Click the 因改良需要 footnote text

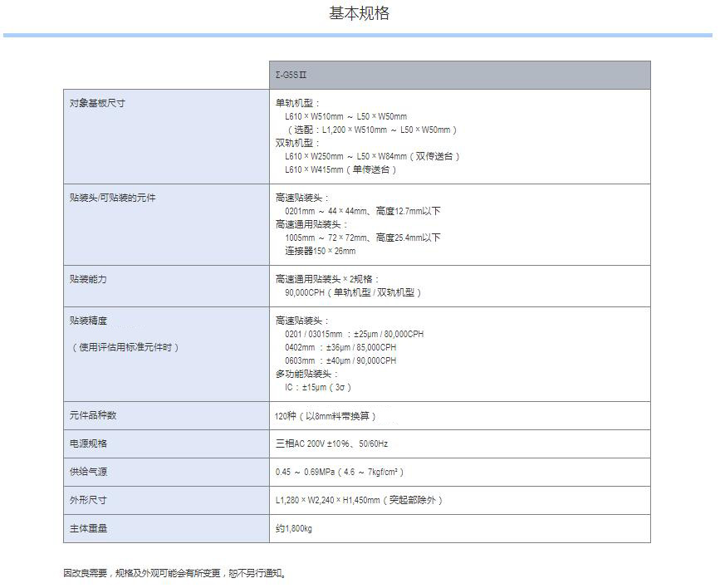[x=174, y=573]
